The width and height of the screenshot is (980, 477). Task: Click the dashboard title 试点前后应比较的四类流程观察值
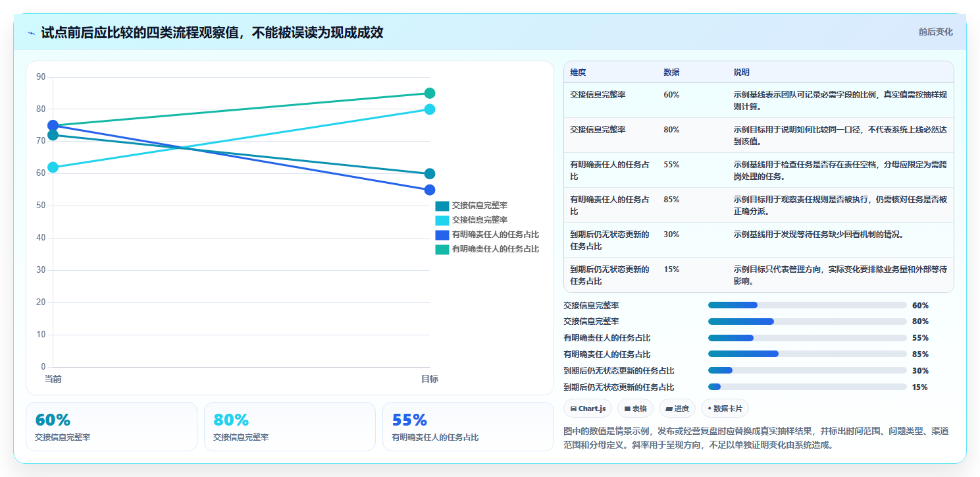[x=212, y=32]
